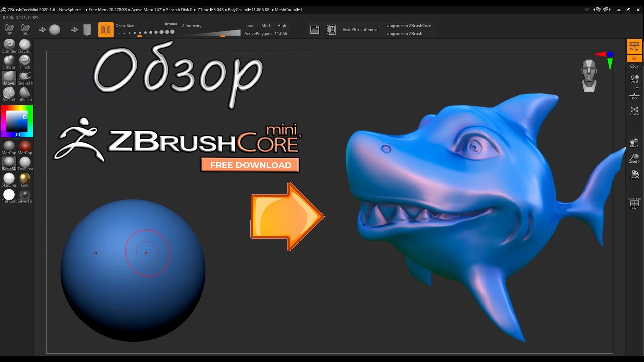
Task: Click the ActivePolygons: 11.066 readout
Action: coord(266,34)
